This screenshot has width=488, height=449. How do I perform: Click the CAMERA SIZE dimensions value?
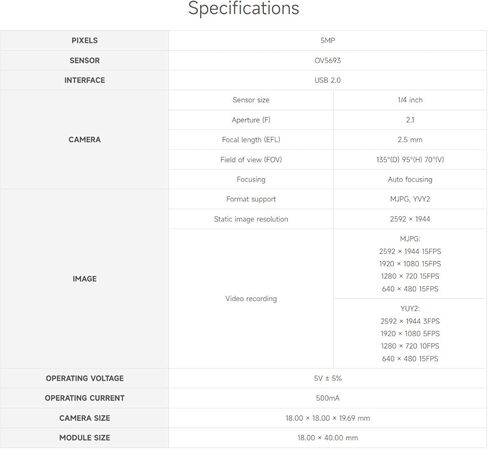coord(328,418)
